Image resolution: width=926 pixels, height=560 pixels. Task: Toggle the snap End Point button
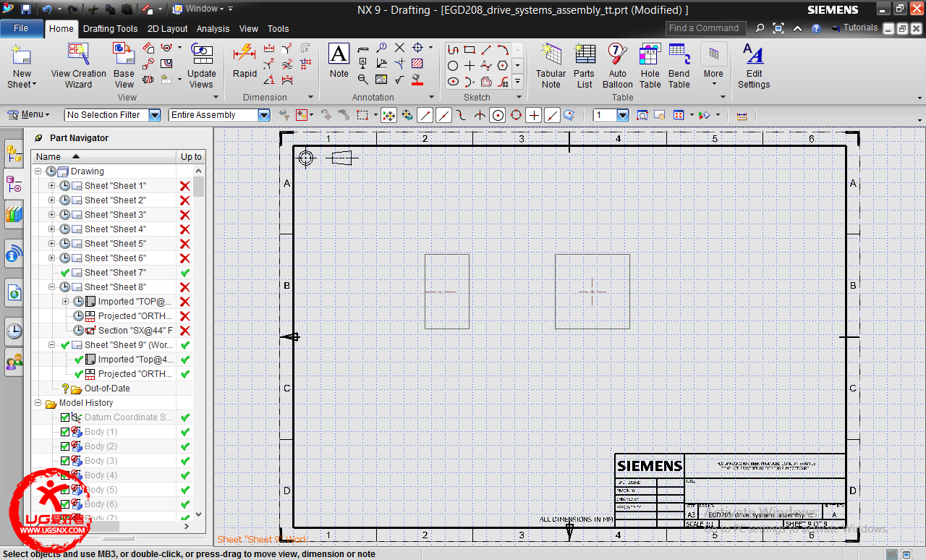[x=425, y=115]
